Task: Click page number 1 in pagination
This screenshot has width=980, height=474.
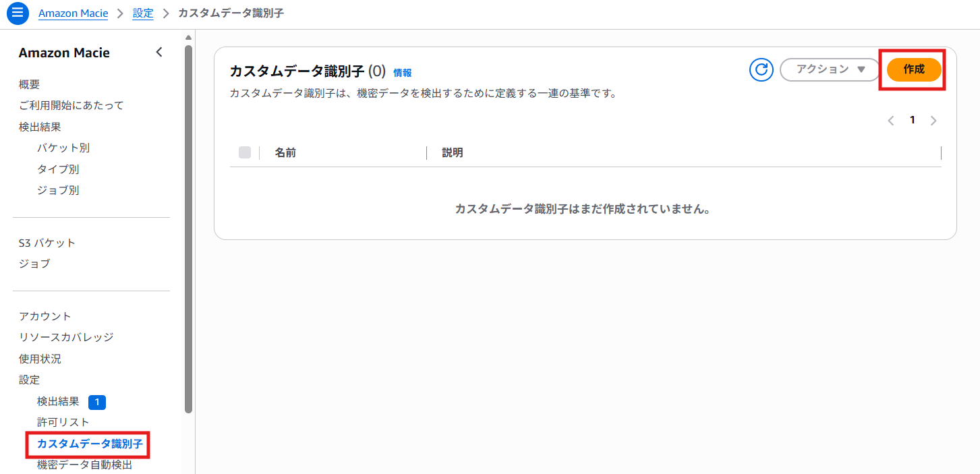Action: click(x=913, y=120)
